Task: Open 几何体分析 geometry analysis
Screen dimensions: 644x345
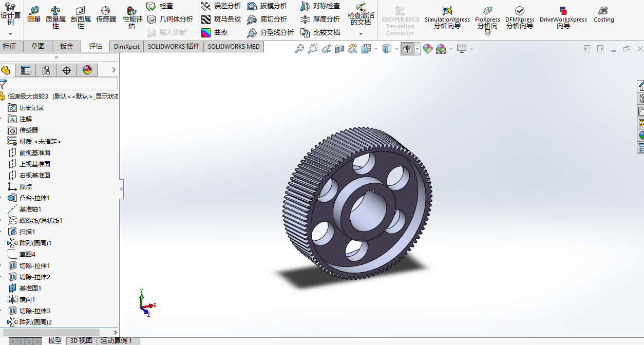Action: tap(170, 19)
